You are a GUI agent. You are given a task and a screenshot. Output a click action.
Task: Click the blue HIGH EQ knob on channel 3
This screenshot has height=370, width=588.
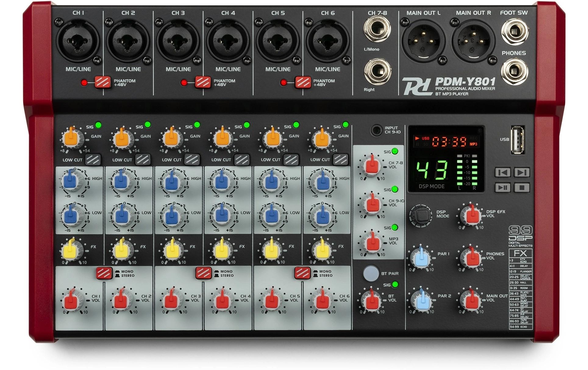click(x=172, y=182)
